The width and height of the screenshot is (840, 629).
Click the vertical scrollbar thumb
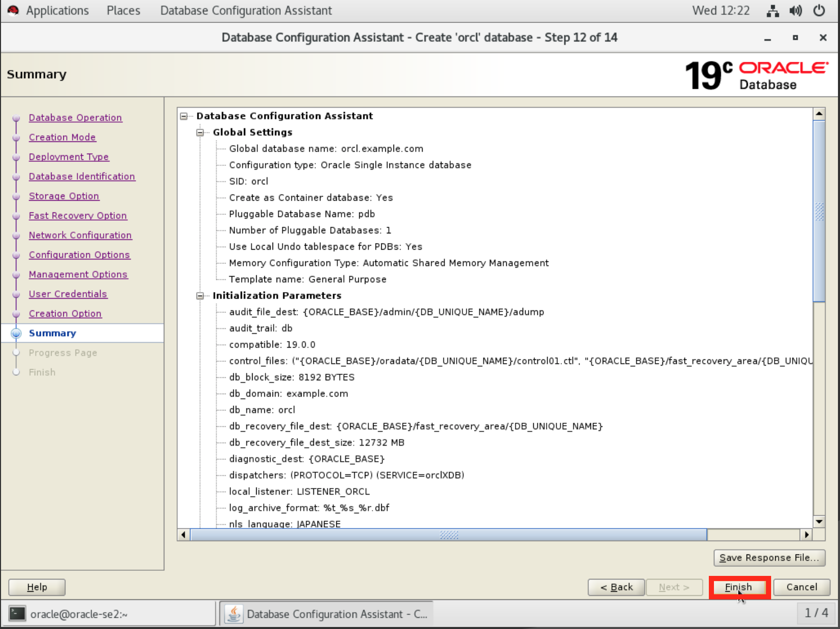pyautogui.click(x=819, y=210)
